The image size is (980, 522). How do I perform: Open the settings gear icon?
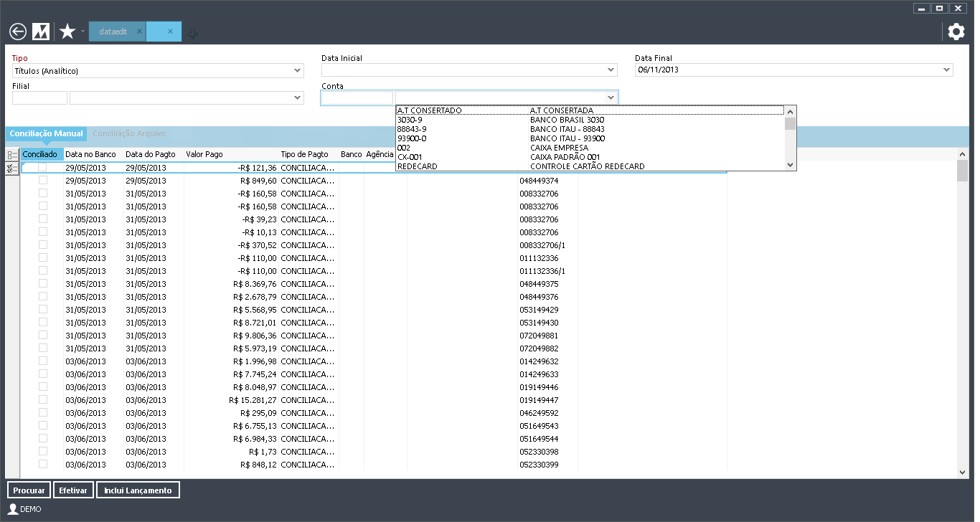[x=956, y=32]
